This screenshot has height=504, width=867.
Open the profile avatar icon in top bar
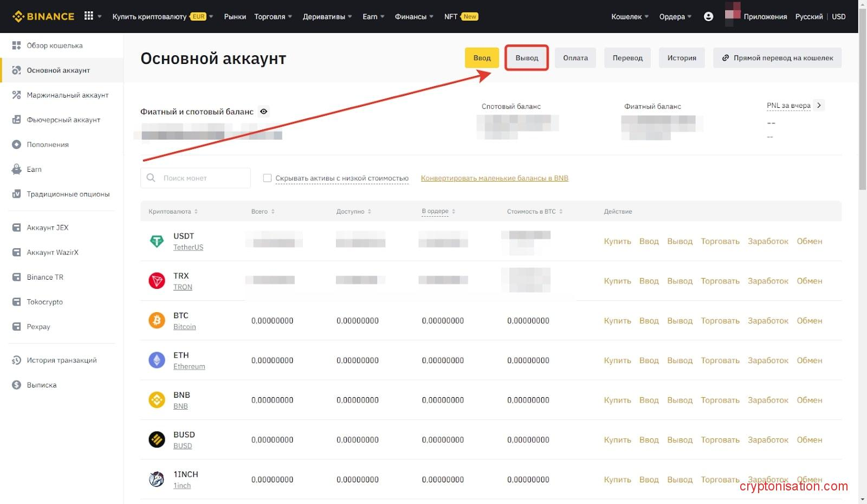(709, 16)
